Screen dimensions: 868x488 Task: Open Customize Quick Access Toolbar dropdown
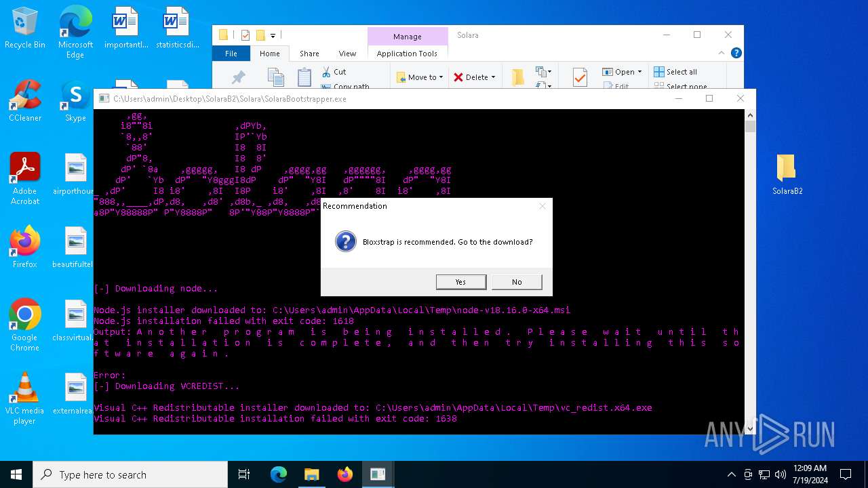[x=273, y=35]
